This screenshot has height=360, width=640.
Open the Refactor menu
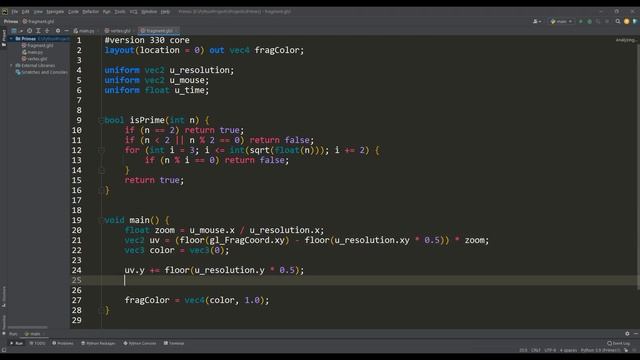90,11
